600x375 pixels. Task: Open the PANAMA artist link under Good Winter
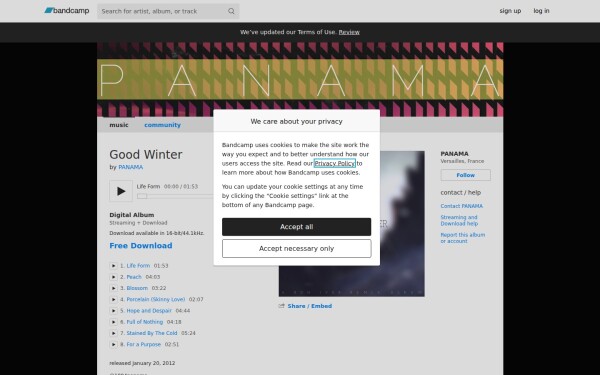130,167
